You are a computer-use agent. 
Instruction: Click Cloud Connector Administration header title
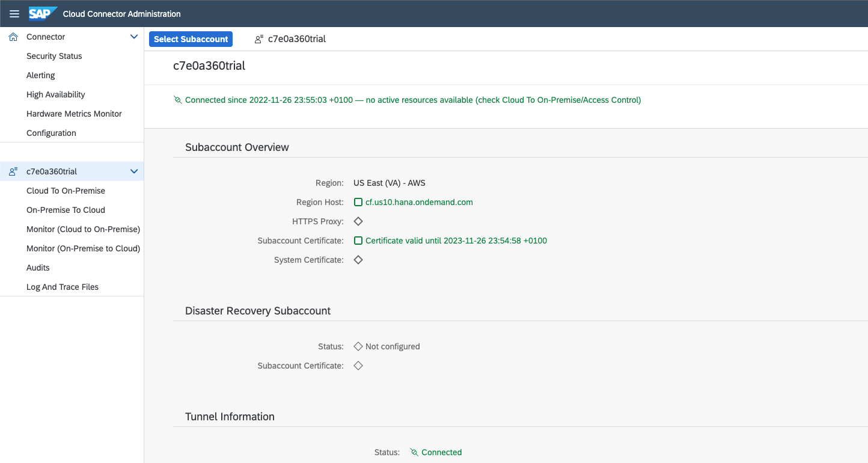(x=121, y=14)
